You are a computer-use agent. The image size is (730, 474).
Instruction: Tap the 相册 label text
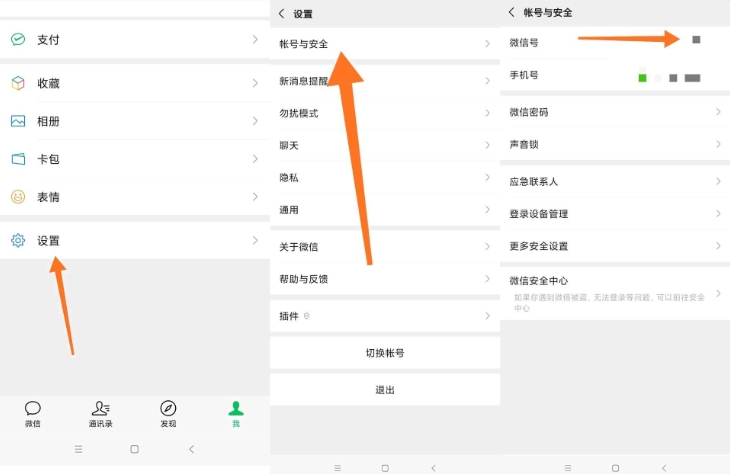point(48,122)
